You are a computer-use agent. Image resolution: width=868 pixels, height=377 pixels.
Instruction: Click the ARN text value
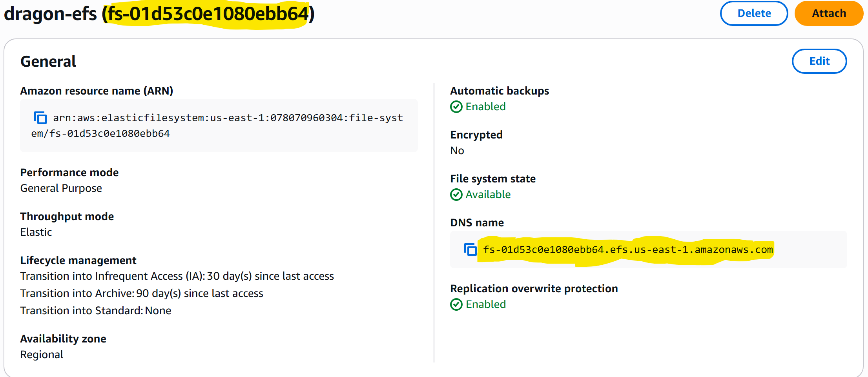click(228, 118)
